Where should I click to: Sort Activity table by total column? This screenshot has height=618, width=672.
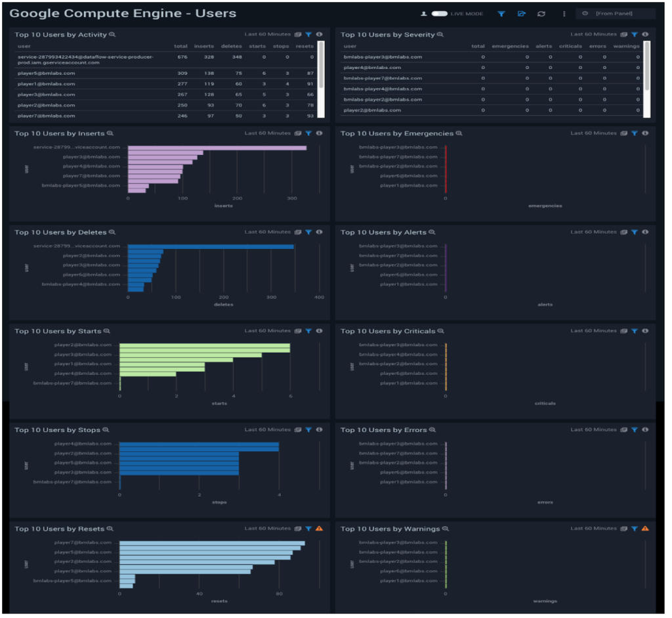click(x=182, y=47)
